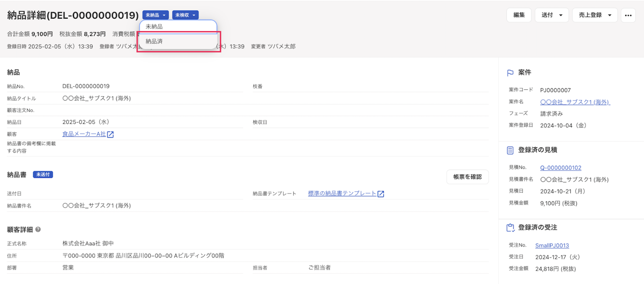Click 案件登録日 value 2024-10-04（金）
644x284 pixels.
(x=563, y=125)
